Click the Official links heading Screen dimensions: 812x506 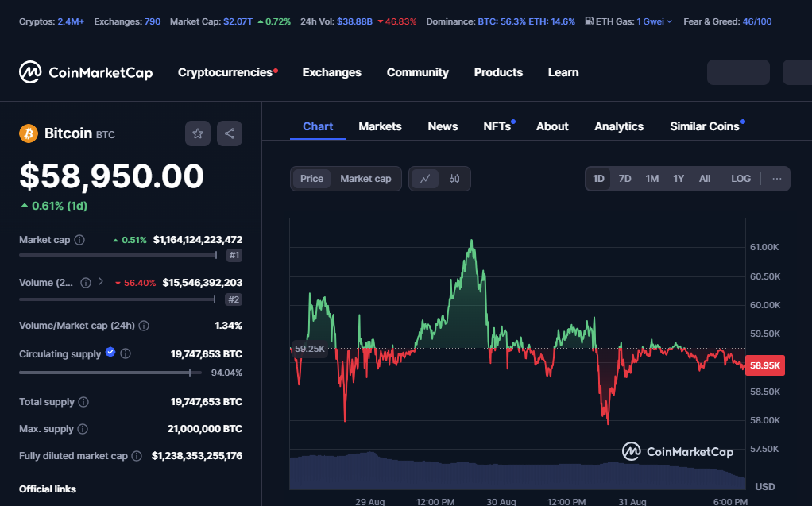[48, 489]
